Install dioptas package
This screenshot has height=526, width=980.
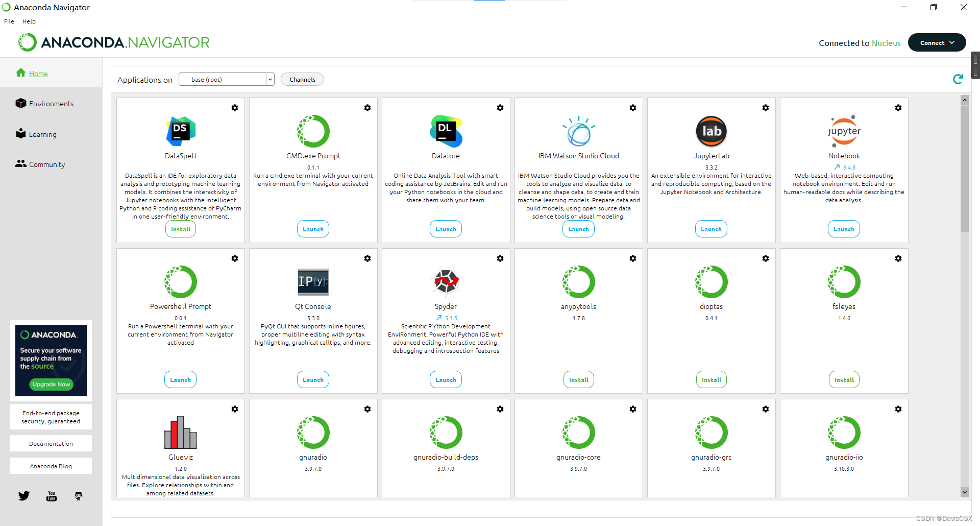coord(712,380)
